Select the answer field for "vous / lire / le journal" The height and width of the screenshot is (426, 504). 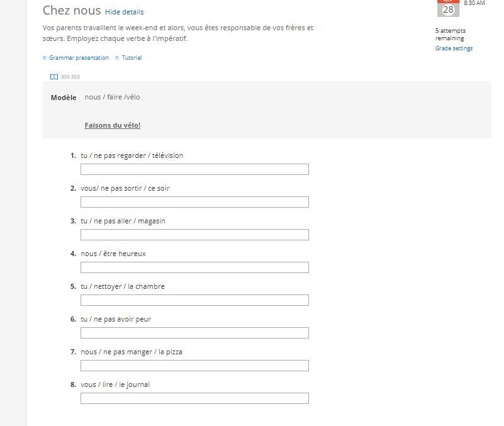[x=194, y=398]
